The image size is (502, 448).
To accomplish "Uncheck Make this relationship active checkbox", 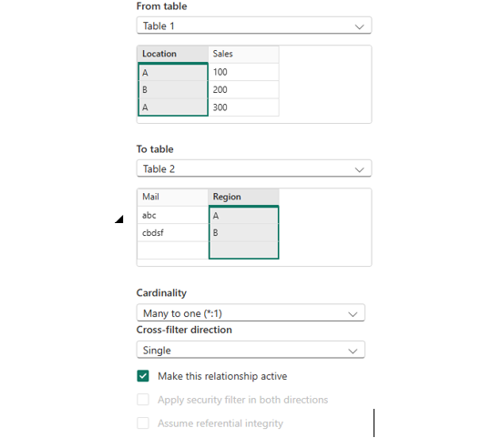I will (143, 376).
